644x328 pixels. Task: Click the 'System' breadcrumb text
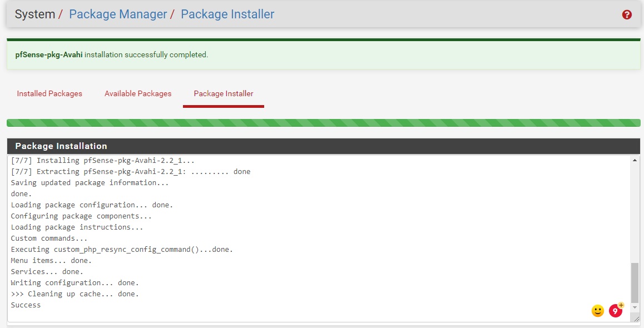35,14
